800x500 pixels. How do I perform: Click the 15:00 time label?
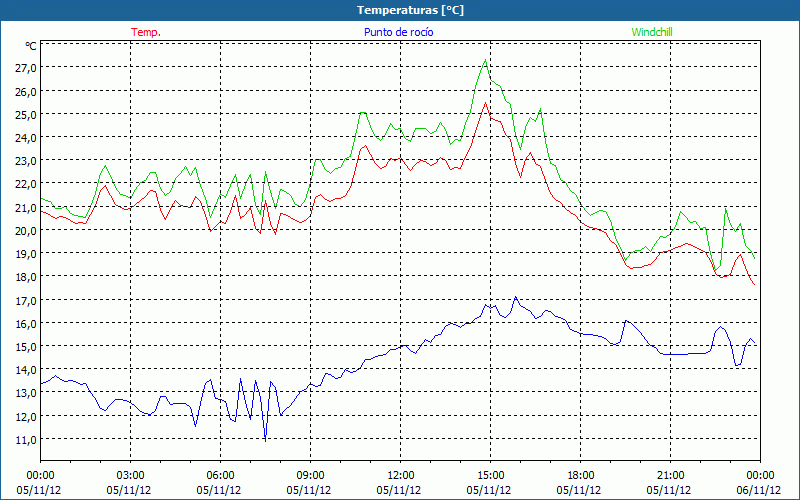(x=490, y=476)
